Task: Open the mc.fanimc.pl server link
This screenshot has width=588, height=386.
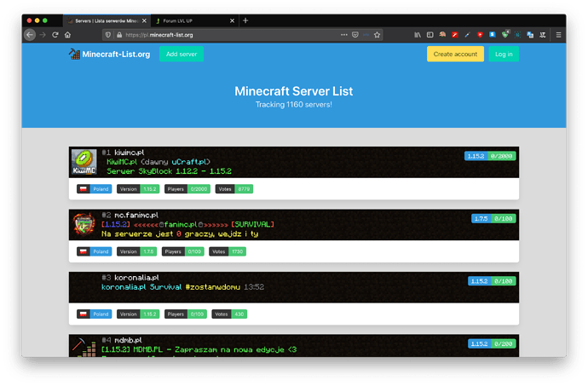Action: pyautogui.click(x=136, y=216)
